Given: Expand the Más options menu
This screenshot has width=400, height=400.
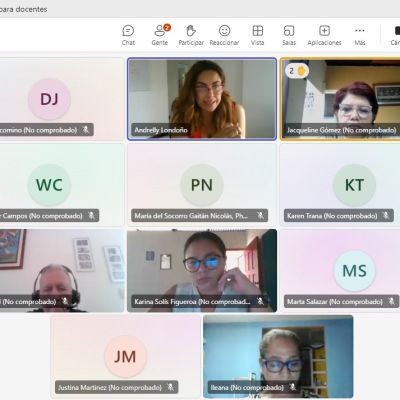Looking at the screenshot, I should pos(360,35).
